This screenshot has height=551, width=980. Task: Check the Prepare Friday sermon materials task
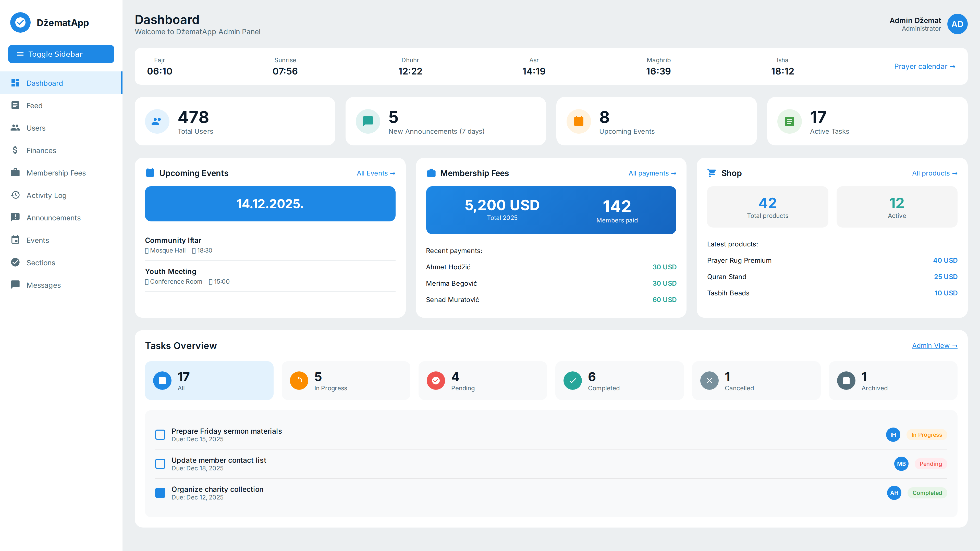tap(160, 435)
